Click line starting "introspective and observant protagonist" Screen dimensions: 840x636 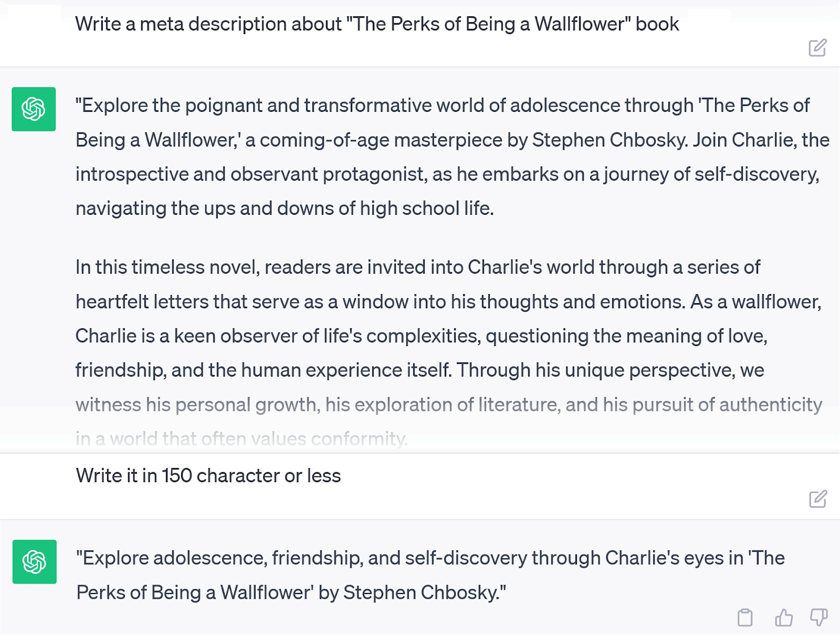pyautogui.click(x=447, y=174)
